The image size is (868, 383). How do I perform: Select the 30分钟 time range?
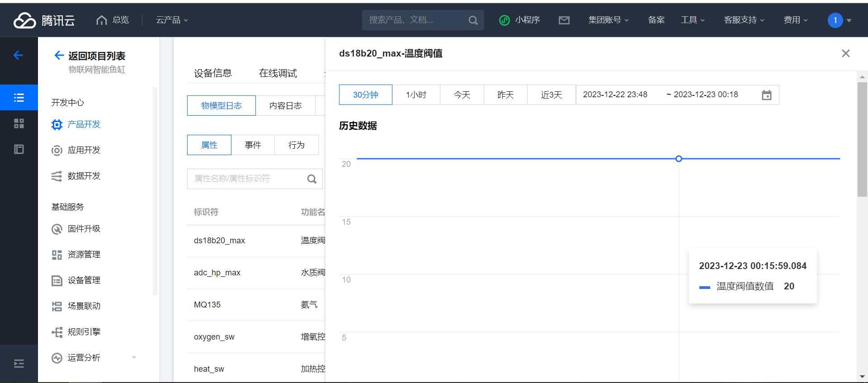pyautogui.click(x=365, y=95)
